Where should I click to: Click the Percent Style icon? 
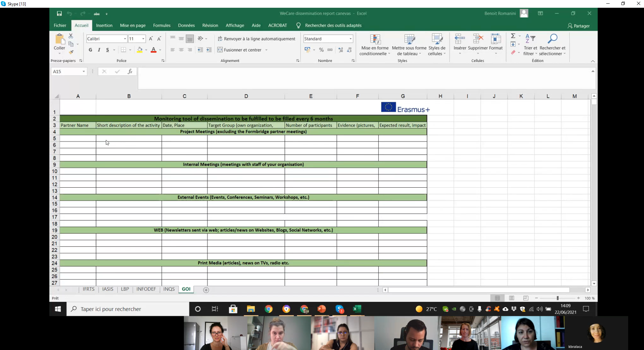click(x=321, y=50)
